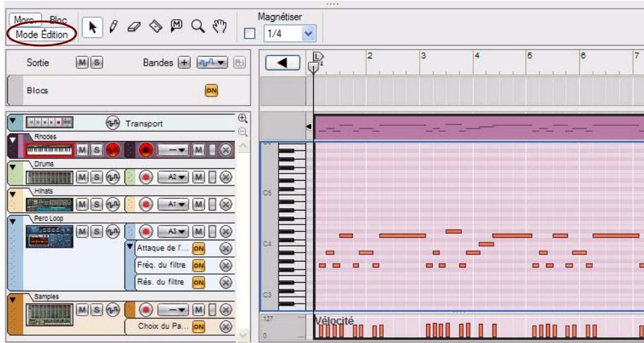The image size is (644, 343).
Task: Open the Bandes automation dropdown
Action: point(212,62)
